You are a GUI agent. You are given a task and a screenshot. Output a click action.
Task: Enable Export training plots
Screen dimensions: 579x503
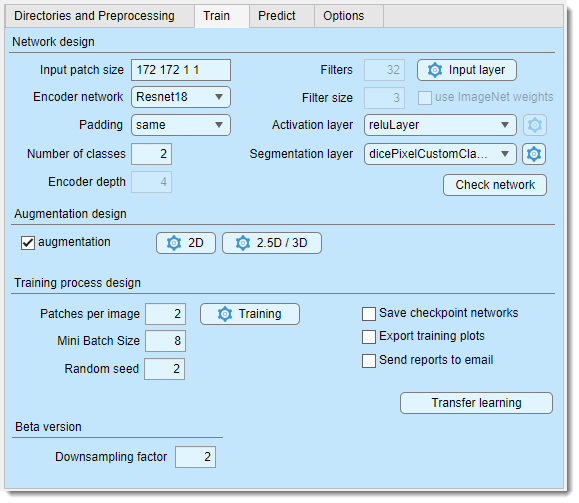coord(369,337)
